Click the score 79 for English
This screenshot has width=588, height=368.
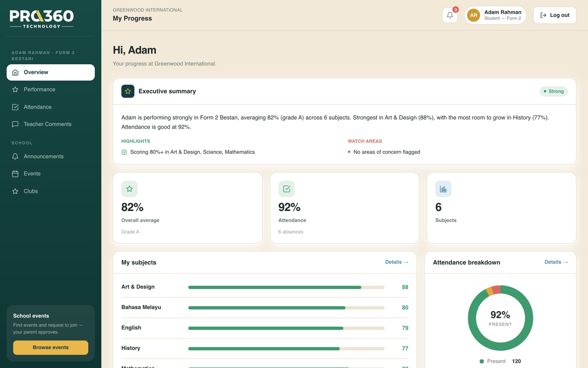click(x=405, y=328)
